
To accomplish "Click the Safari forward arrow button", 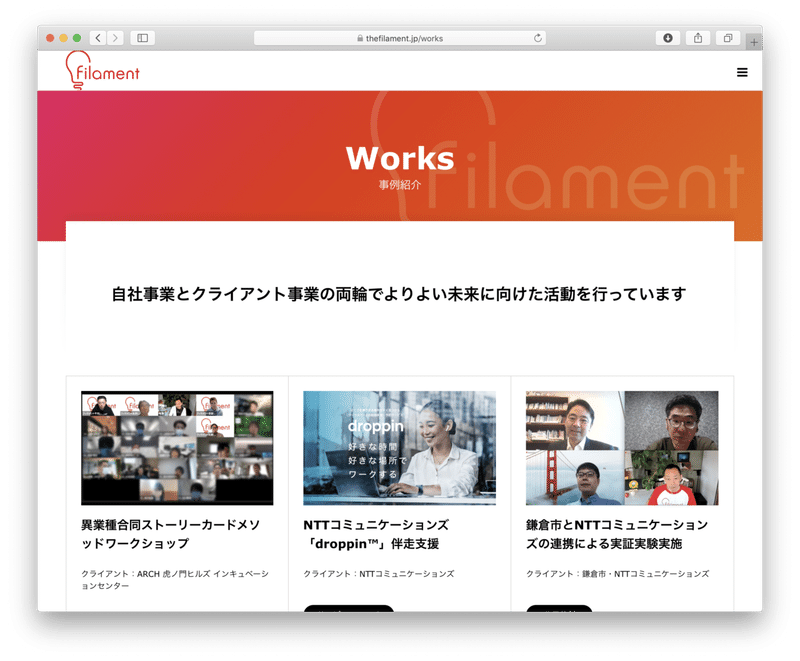I will [115, 38].
